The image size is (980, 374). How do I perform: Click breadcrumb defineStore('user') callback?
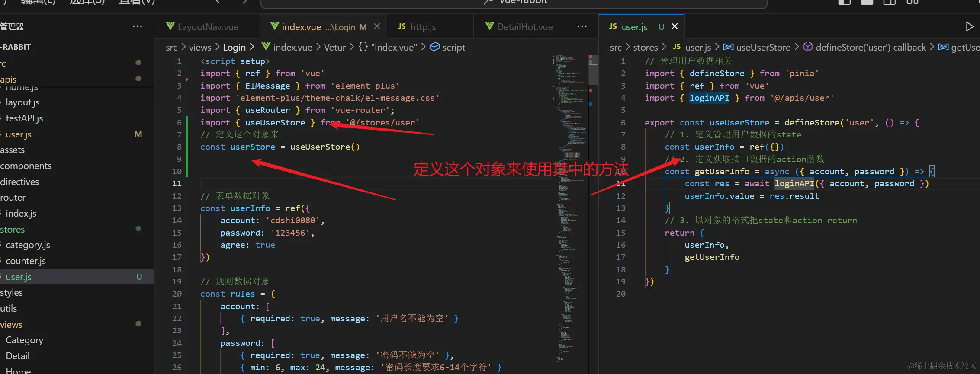pyautogui.click(x=871, y=47)
